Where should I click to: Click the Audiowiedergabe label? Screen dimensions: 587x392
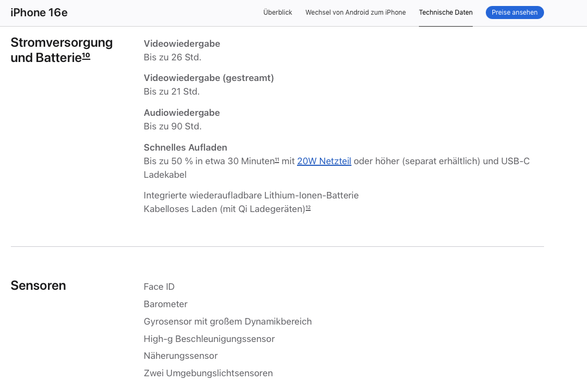click(x=182, y=113)
